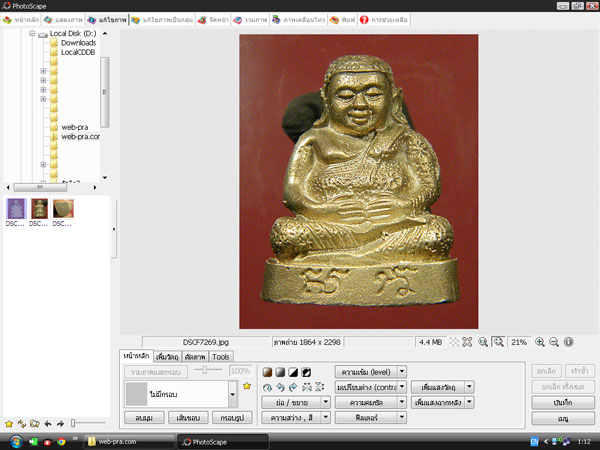Open the ความสว่าง, สี dropdown arrow

pos(326,417)
